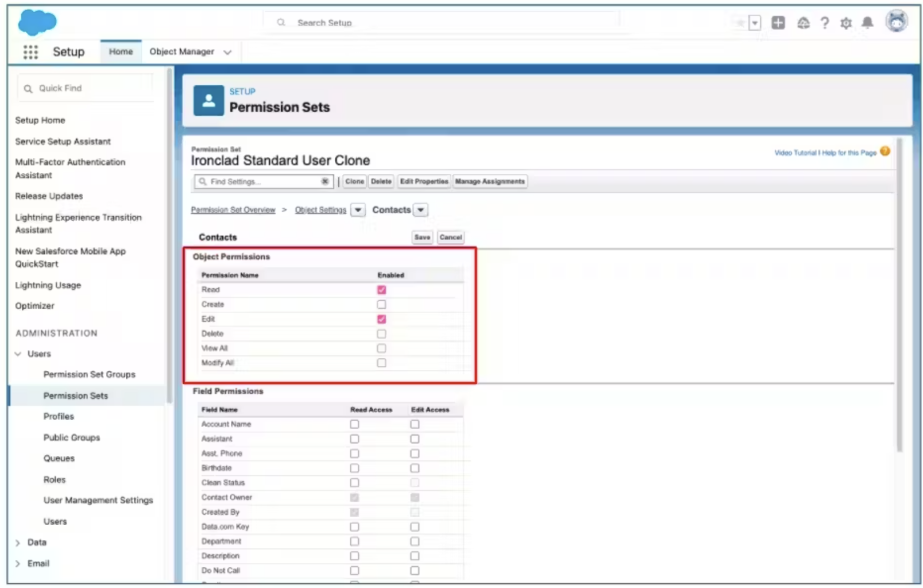Click the orange help icon beside Help for this Page

pos(885,151)
